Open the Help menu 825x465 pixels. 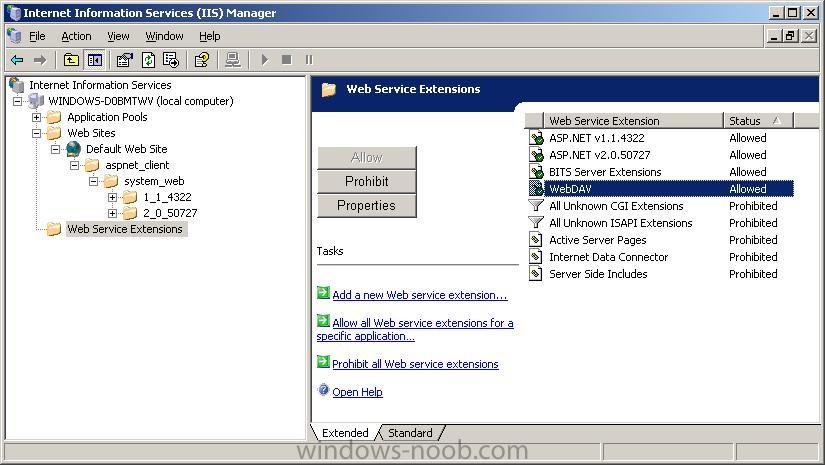point(209,36)
